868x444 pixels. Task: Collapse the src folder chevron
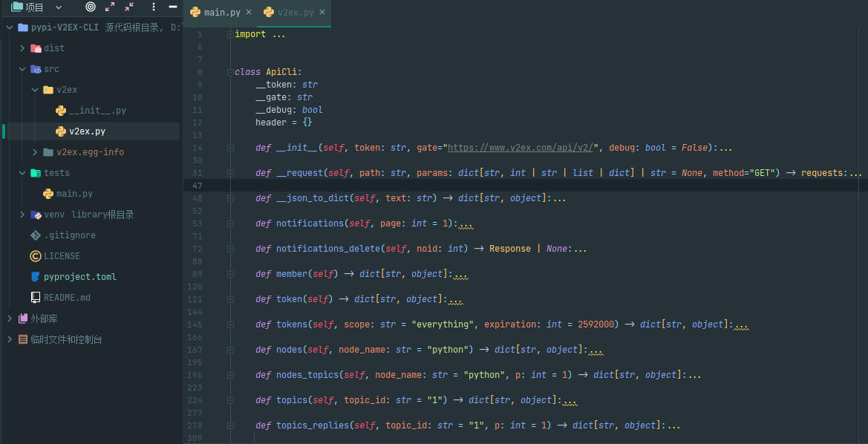click(x=22, y=69)
